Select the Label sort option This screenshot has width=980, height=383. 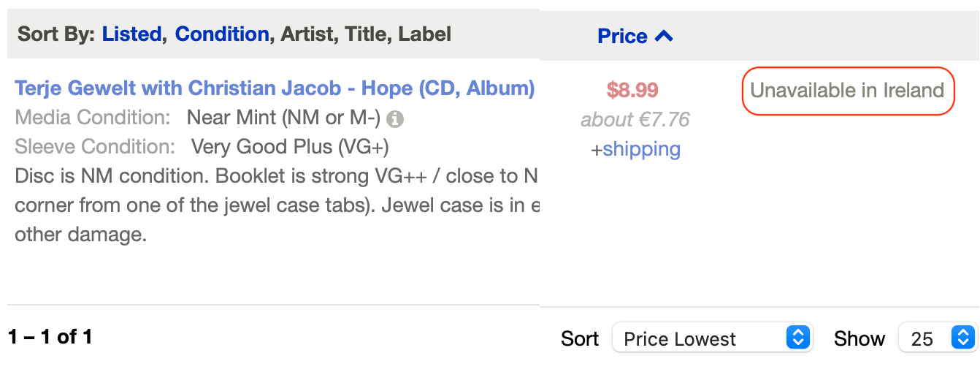pyautogui.click(x=425, y=34)
